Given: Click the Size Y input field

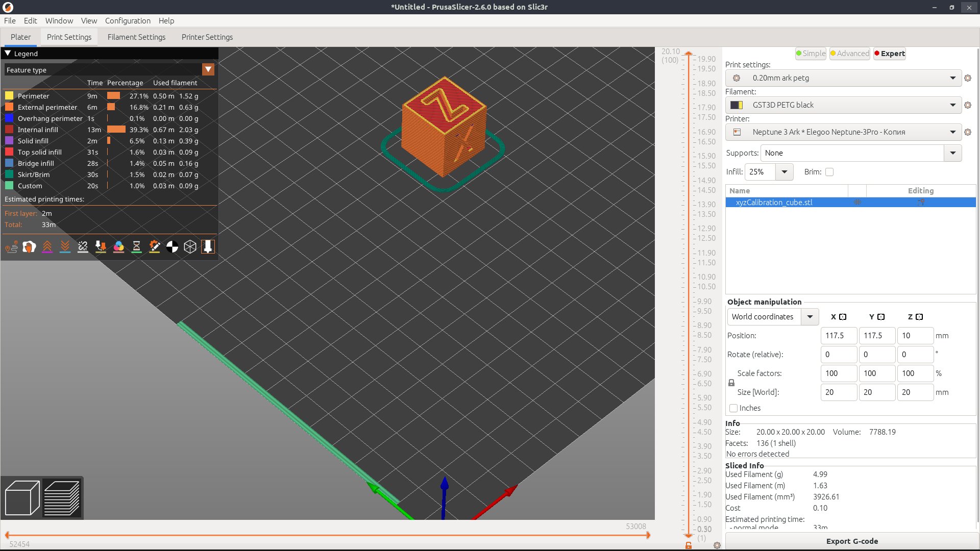Looking at the screenshot, I should coord(877,392).
